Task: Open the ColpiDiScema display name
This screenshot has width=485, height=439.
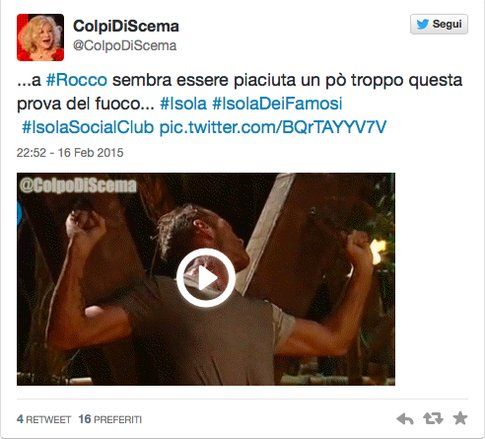Action: (126, 26)
